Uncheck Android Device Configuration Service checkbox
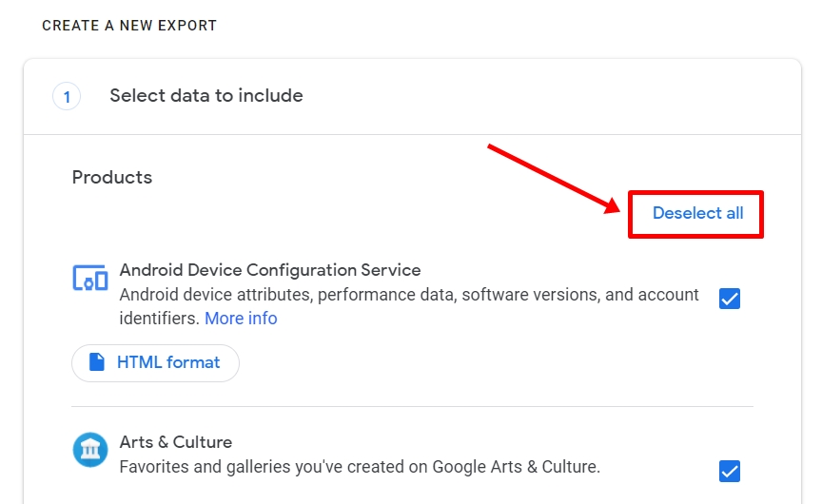 coord(730,299)
